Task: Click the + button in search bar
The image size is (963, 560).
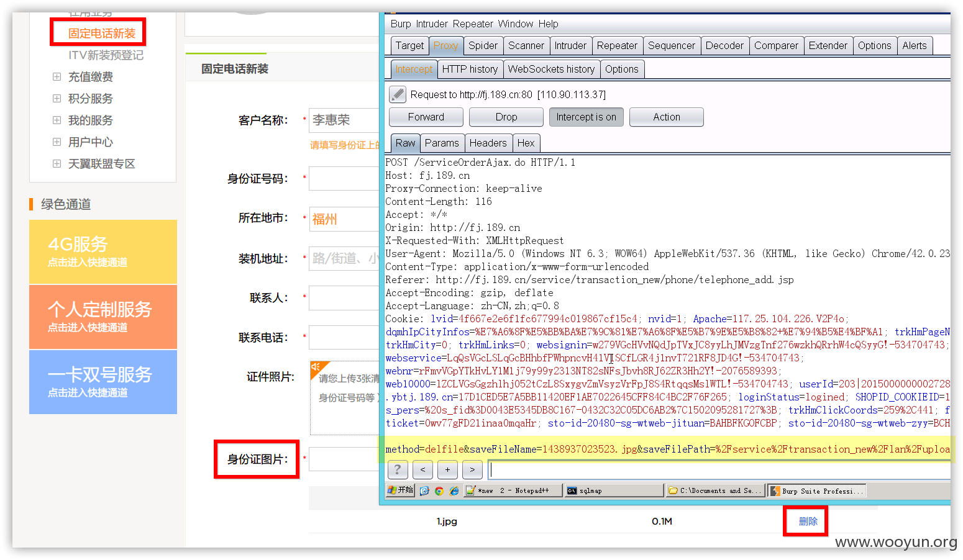Action: coord(447,469)
